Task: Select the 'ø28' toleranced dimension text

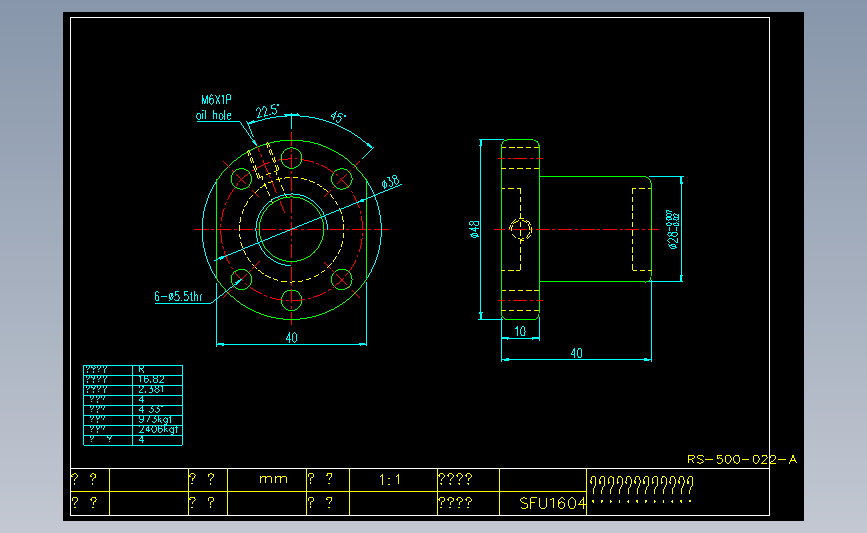Action: point(673,229)
